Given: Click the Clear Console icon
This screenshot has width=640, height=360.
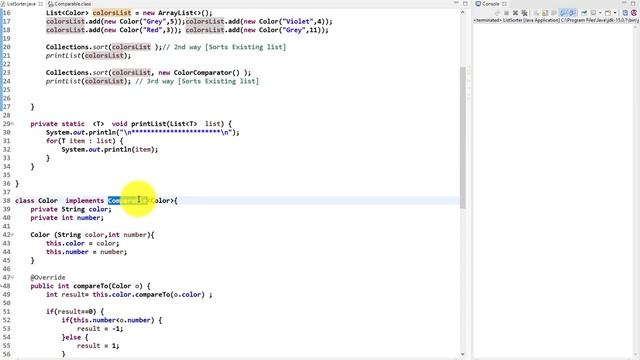Looking at the screenshot, I should (536, 13).
